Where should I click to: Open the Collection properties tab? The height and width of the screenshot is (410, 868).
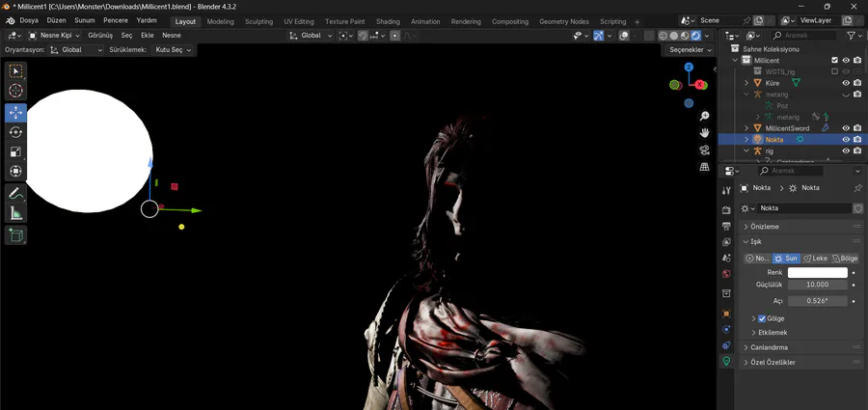726,293
